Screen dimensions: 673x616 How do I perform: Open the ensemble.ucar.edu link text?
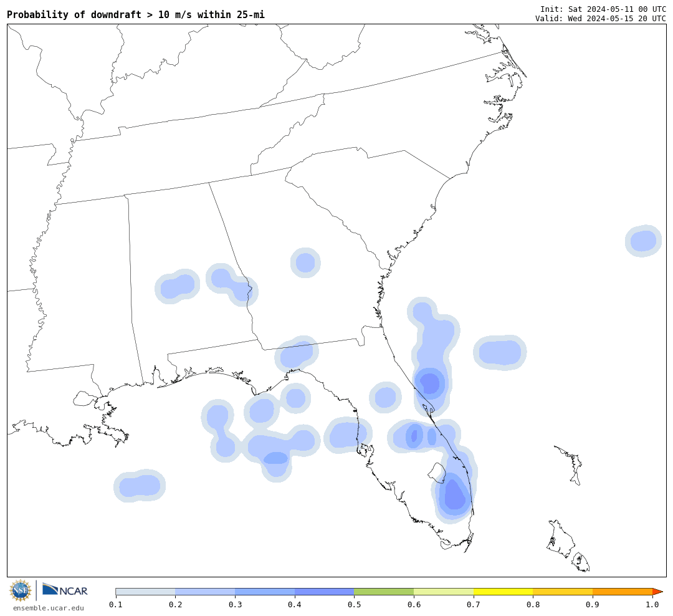[x=49, y=608]
